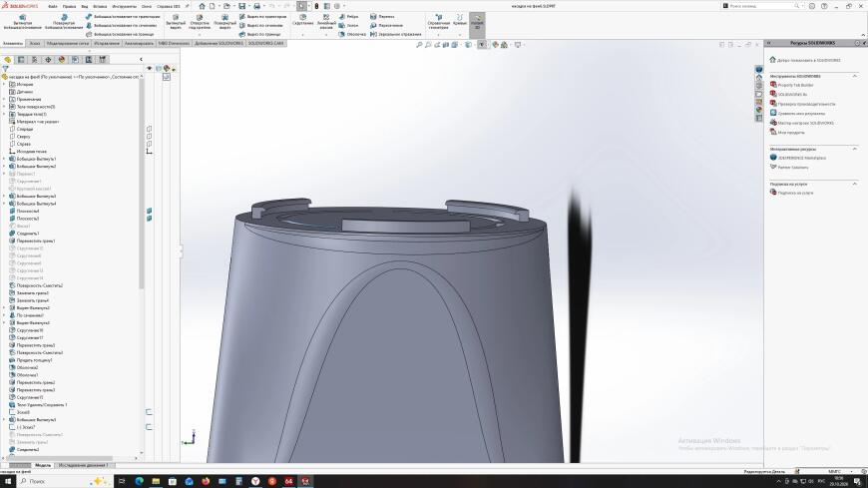This screenshot has width=868, height=488.
Task: Open the ConfigurationManager tab icon
Action: 34,59
